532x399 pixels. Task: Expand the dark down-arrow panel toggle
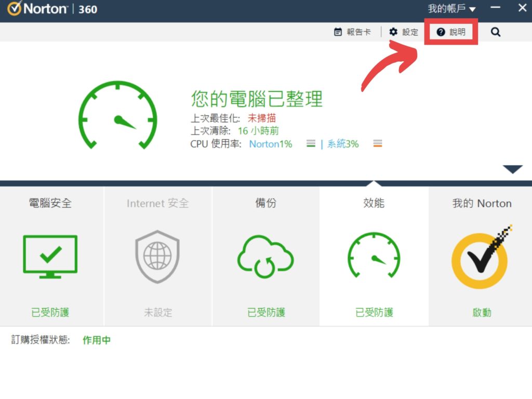[513, 169]
